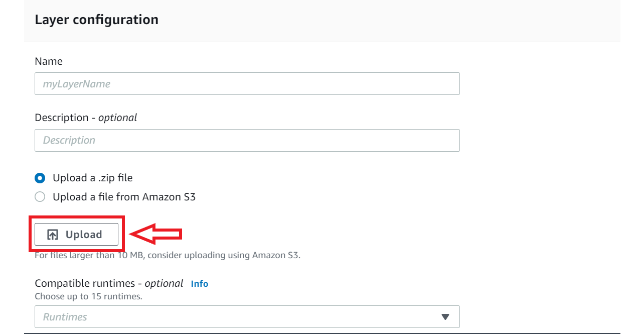Click the dropdown triangle on Runtimes
Image resolution: width=644 pixels, height=334 pixels.
click(x=446, y=316)
